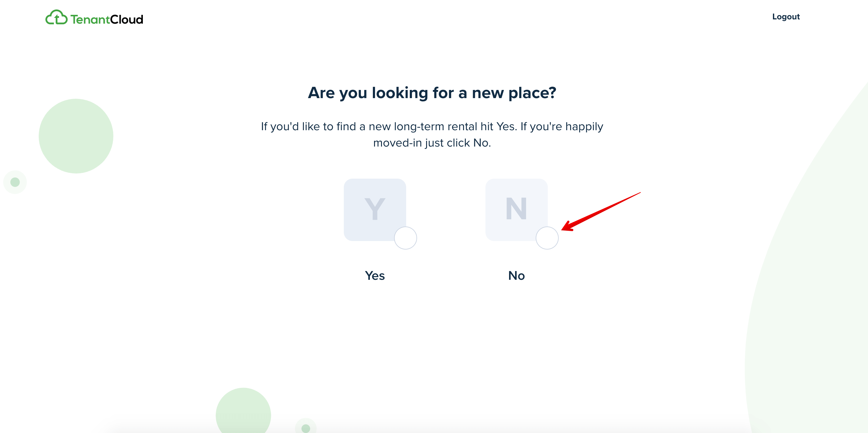The width and height of the screenshot is (868, 433).
Task: Click the small green dot at left edge
Action: click(x=15, y=182)
